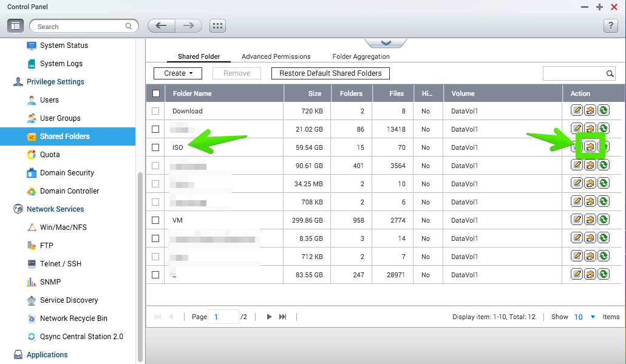Open the Create dropdown menu
The height and width of the screenshot is (364, 626).
(x=178, y=73)
